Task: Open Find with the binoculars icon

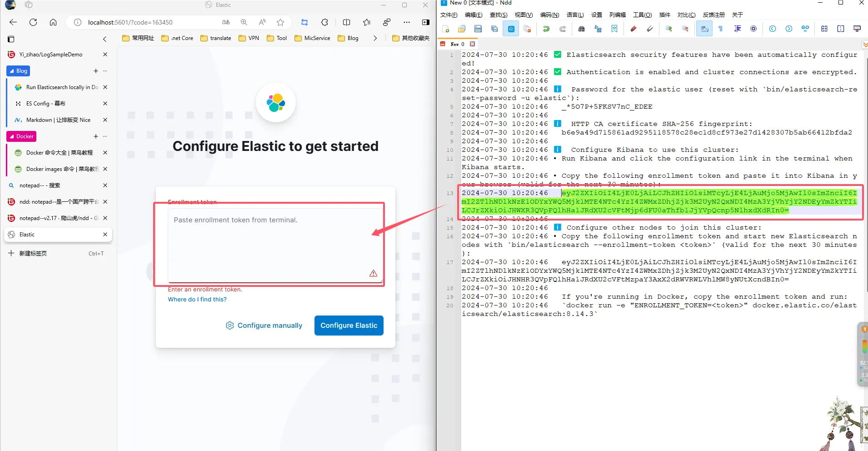Action: tap(581, 29)
